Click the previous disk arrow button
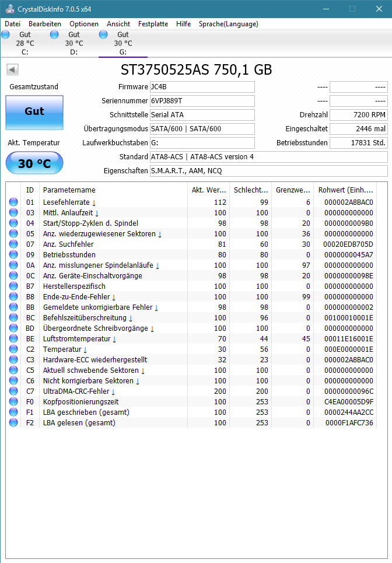392x563 pixels. point(13,69)
